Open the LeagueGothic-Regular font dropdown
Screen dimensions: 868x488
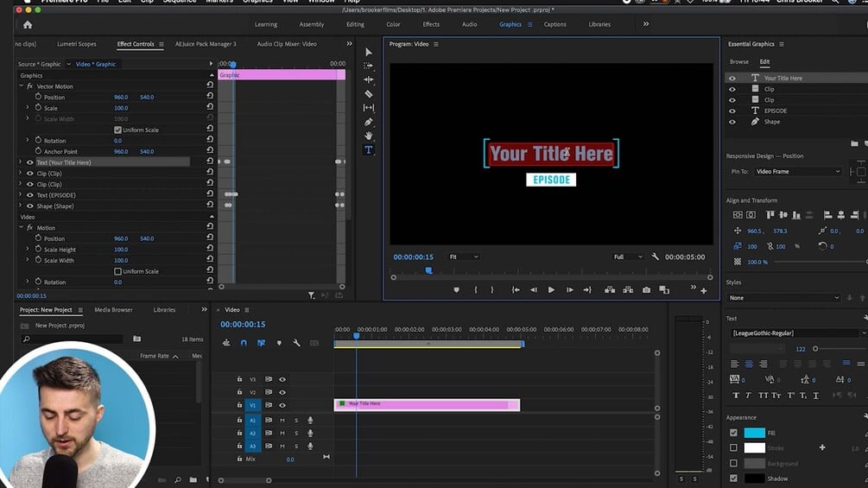coord(796,333)
